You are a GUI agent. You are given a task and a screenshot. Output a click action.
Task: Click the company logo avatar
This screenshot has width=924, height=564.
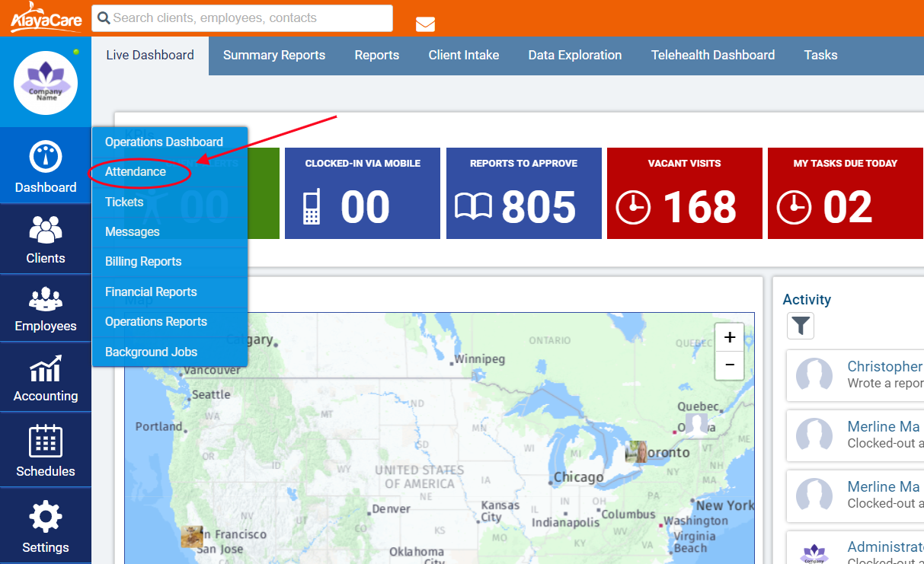click(46, 83)
